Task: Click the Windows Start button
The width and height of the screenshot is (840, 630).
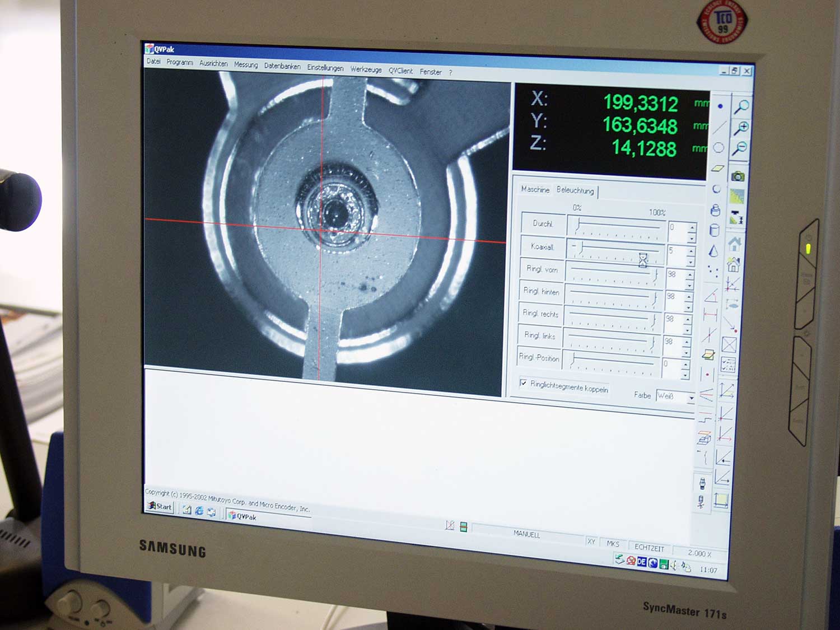Action: point(160,506)
